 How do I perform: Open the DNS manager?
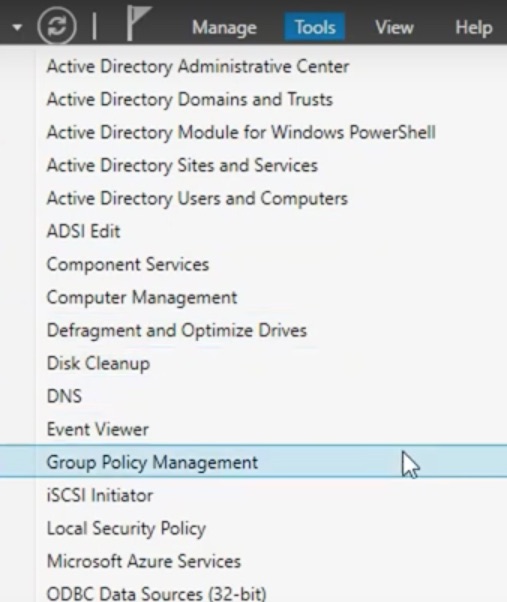64,396
